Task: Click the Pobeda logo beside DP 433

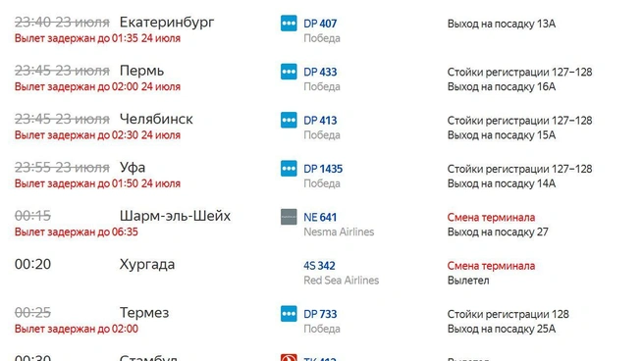Action: 289,72
